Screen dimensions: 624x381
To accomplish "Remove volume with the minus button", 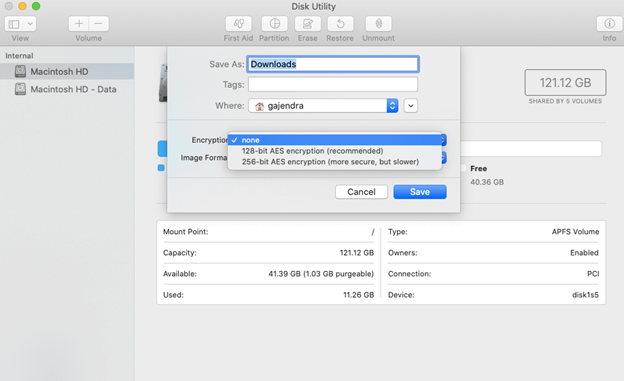I will [x=99, y=24].
